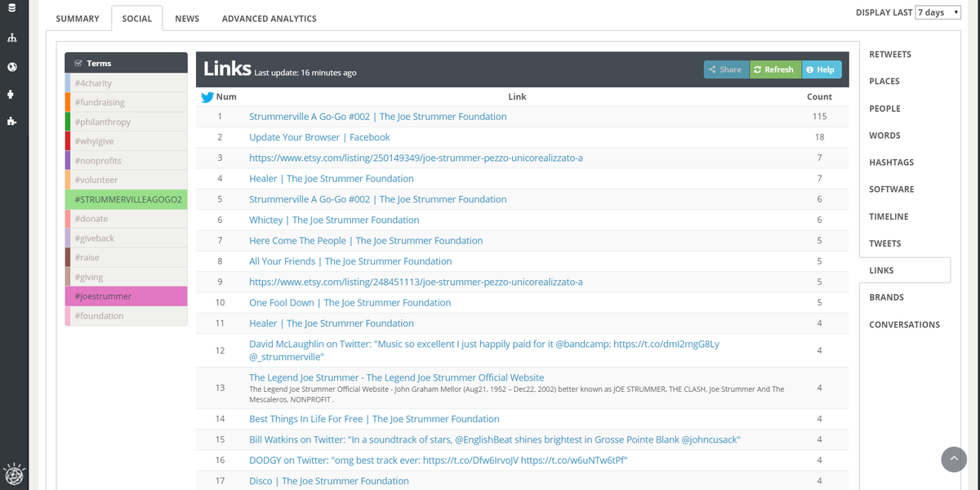980x490 pixels.
Task: Click the Count column header
Action: (819, 96)
